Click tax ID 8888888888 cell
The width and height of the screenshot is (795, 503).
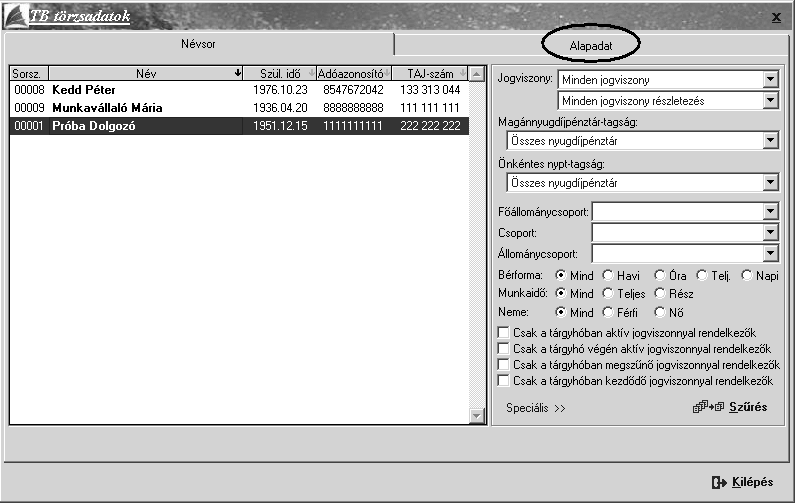(353, 107)
